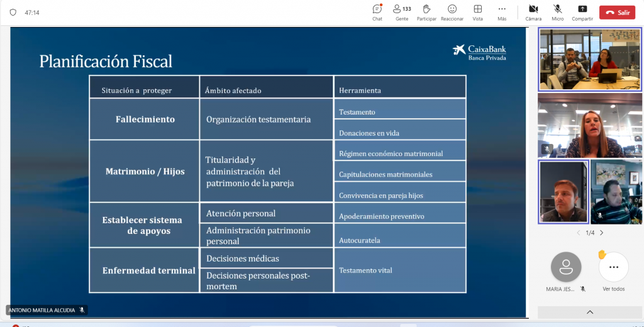This screenshot has height=327, width=644.
Task: Click the 1/4 page indicator
Action: (590, 233)
